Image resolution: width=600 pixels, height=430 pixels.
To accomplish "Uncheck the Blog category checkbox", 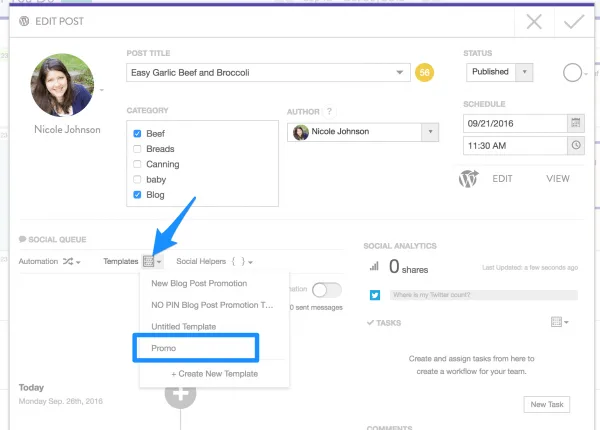I will tap(137, 195).
